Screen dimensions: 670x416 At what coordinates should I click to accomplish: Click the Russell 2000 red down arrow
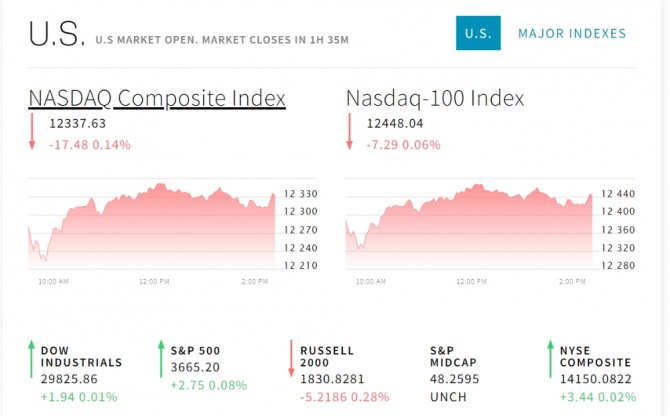coord(290,360)
